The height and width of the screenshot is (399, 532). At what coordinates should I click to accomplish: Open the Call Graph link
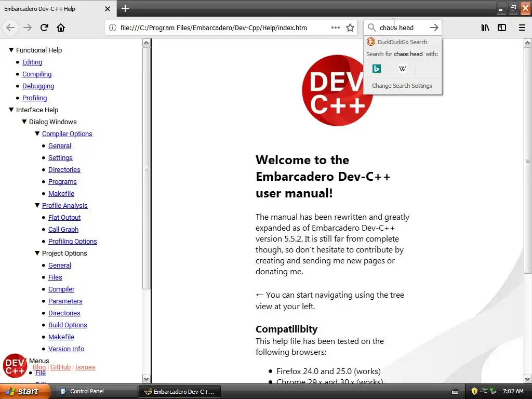[x=63, y=229]
